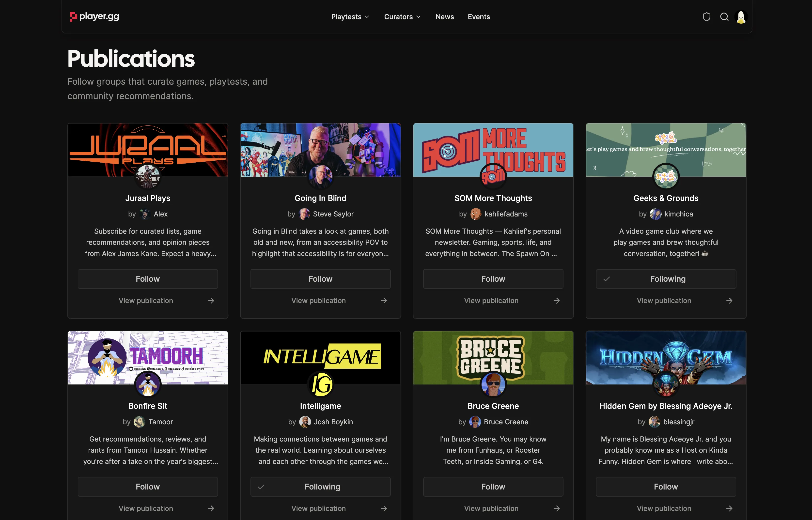The width and height of the screenshot is (812, 520).
Task: View publication for Juraal Plays
Action: point(148,301)
